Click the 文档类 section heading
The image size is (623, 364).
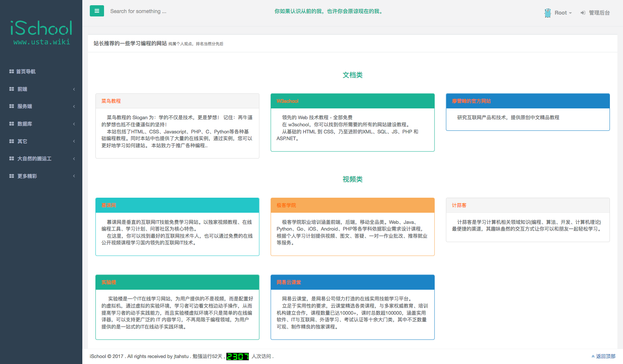[x=352, y=75]
